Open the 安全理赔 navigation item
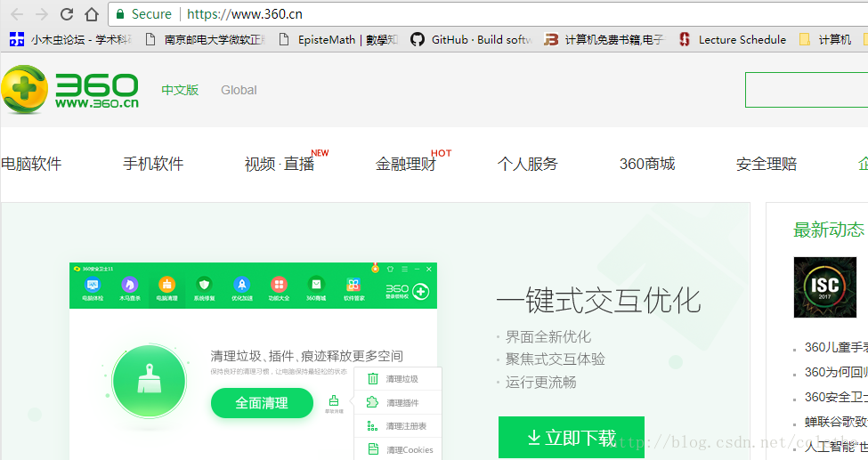The image size is (868, 460). pos(767,164)
